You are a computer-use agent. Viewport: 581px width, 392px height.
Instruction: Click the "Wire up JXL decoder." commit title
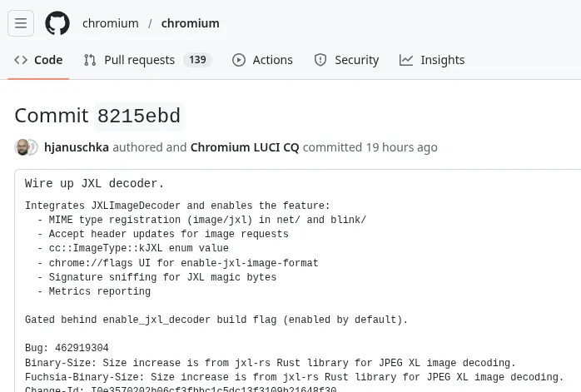(95, 184)
